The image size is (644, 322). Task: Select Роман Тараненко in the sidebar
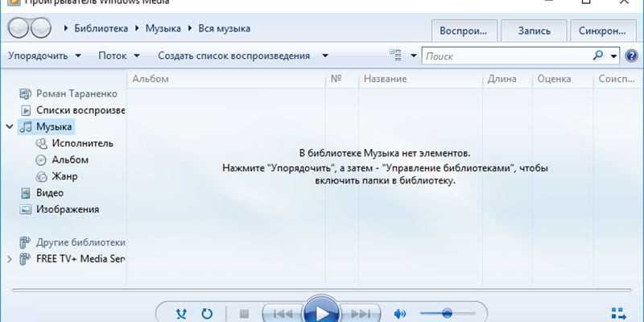pyautogui.click(x=76, y=93)
